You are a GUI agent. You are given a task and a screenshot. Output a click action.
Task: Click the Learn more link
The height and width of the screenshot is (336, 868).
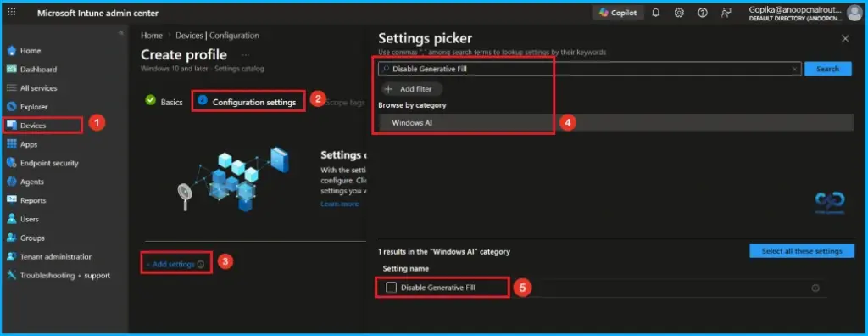(x=339, y=204)
